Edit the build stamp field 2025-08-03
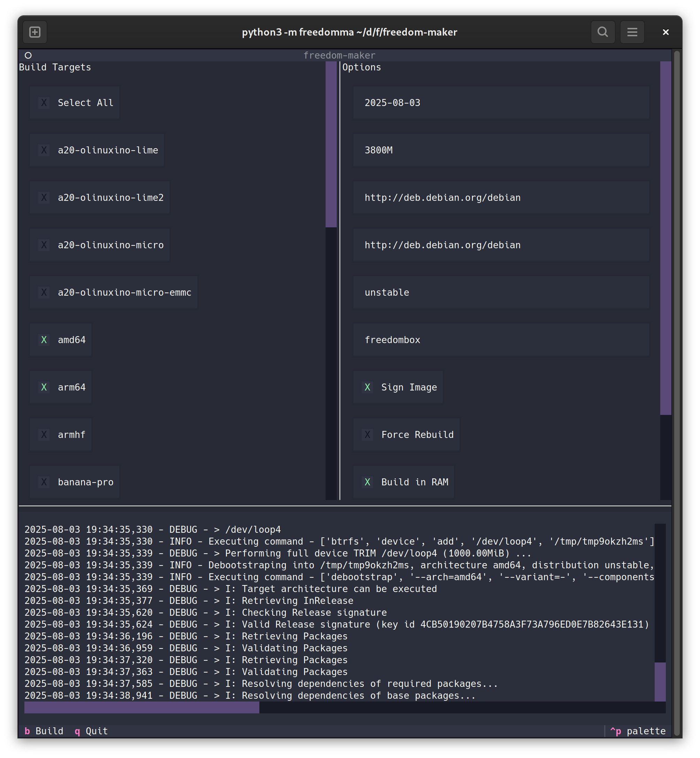The width and height of the screenshot is (700, 758). pos(501,103)
